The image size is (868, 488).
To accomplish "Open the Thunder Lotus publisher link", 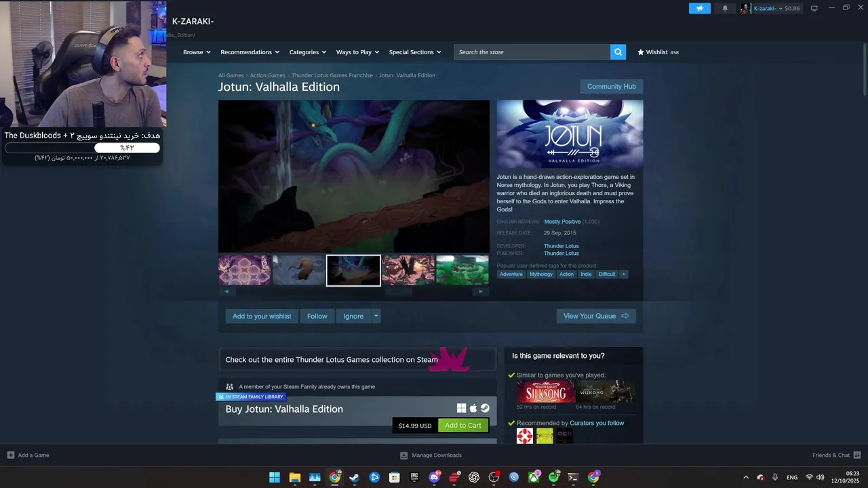I will coord(561,253).
